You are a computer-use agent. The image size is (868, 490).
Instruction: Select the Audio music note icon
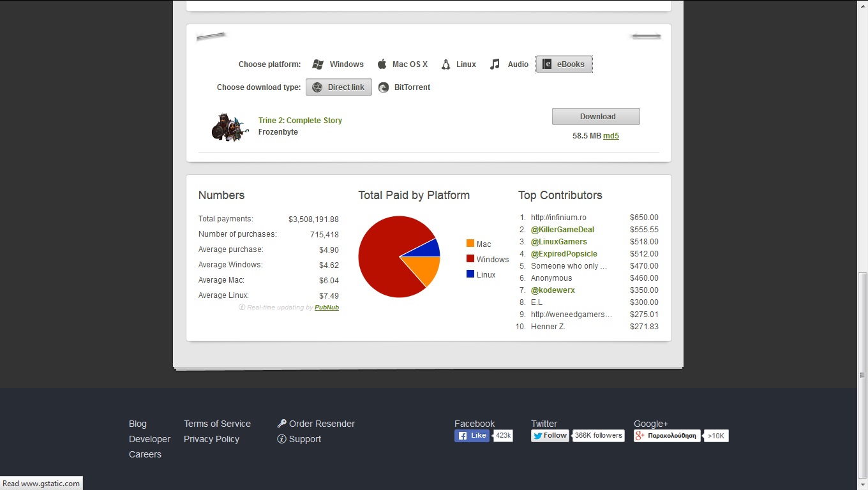point(495,64)
